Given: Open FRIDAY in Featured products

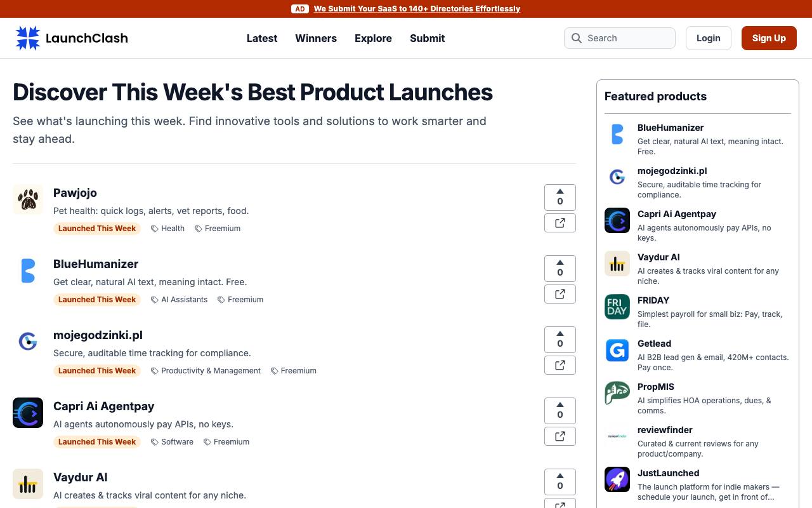Looking at the screenshot, I should coord(653,300).
